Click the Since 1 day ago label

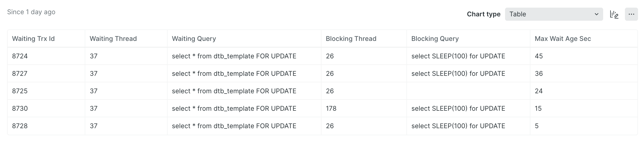(31, 12)
